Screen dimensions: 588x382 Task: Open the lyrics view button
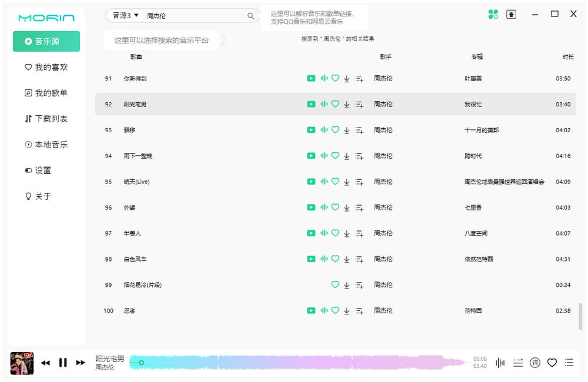click(534, 363)
